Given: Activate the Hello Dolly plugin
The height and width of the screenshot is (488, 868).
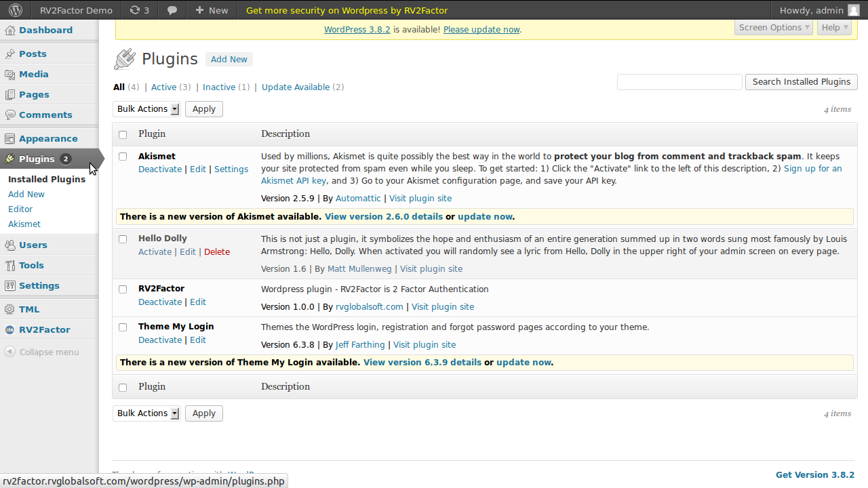Looking at the screenshot, I should coord(155,251).
